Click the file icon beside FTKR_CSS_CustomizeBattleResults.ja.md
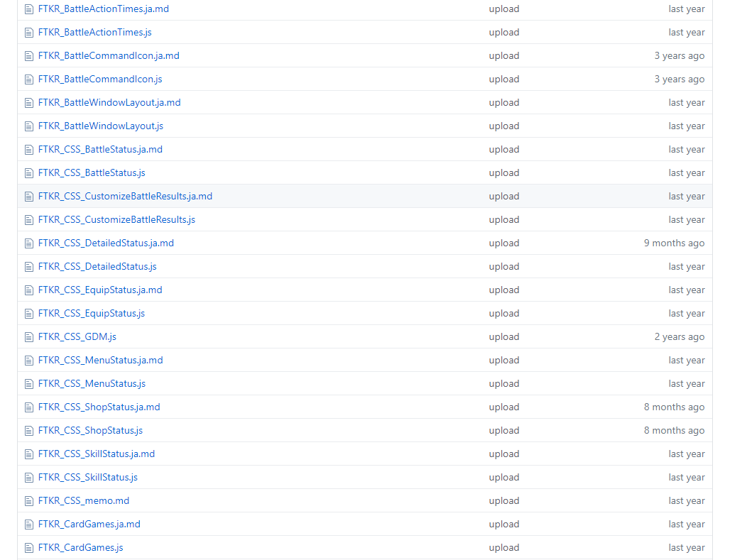Image resolution: width=747 pixels, height=560 pixels. click(29, 196)
